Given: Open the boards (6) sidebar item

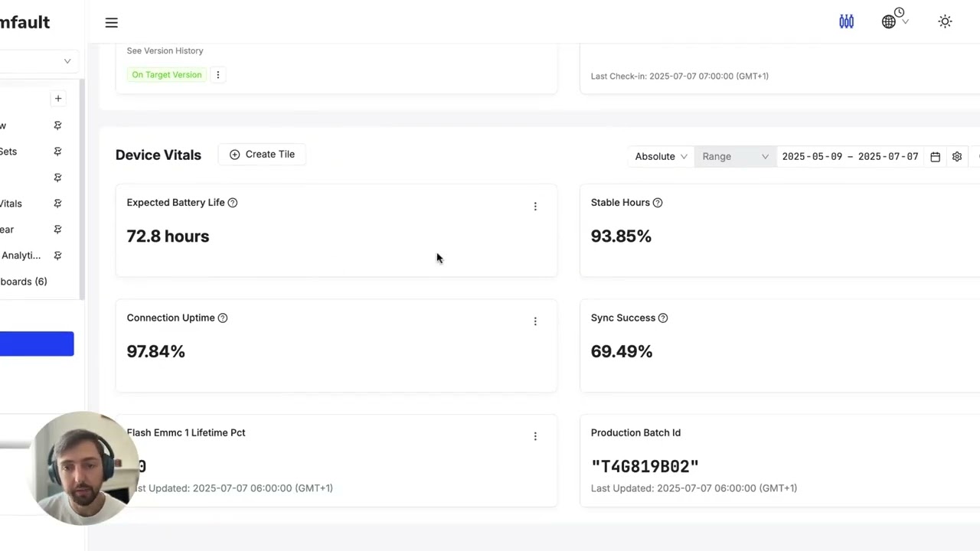Looking at the screenshot, I should 23,282.
